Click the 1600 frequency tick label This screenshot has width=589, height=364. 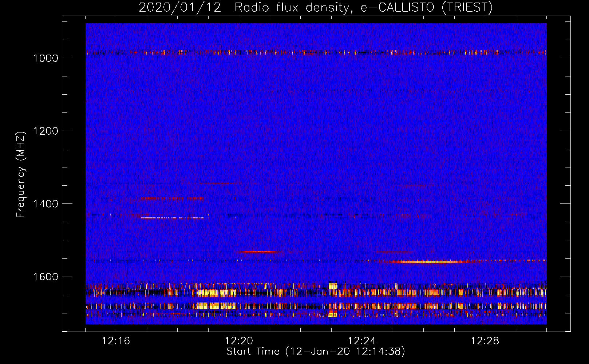click(x=46, y=277)
